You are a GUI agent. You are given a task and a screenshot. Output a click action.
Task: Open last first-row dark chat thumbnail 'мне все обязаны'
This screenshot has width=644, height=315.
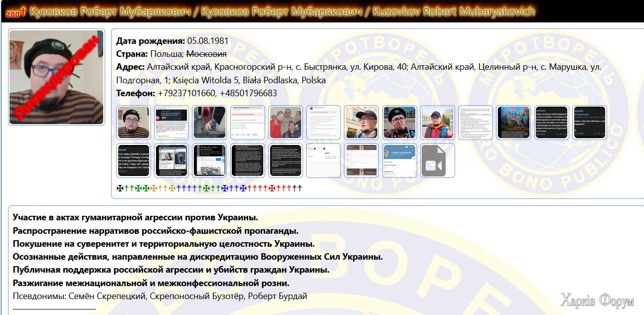point(590,123)
